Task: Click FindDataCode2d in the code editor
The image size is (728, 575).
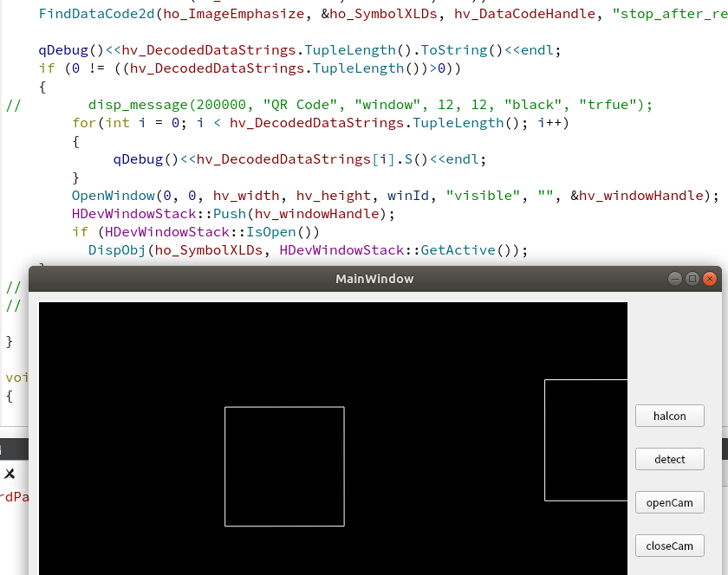Action: point(96,14)
